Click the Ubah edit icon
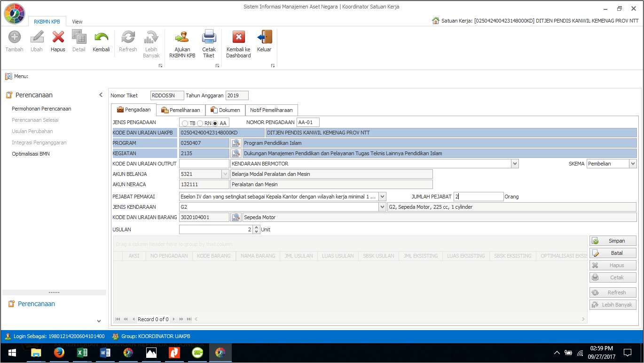The height and width of the screenshot is (363, 644). pyautogui.click(x=37, y=37)
